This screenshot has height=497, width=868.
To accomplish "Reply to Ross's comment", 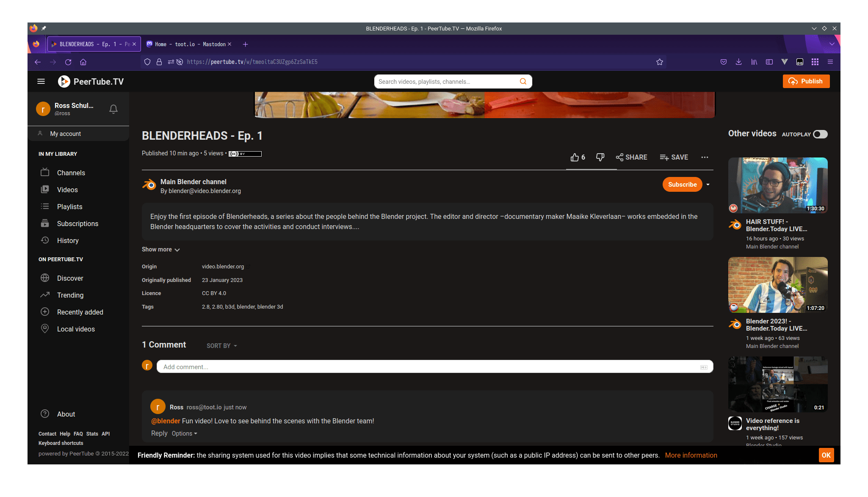I will pyautogui.click(x=159, y=433).
